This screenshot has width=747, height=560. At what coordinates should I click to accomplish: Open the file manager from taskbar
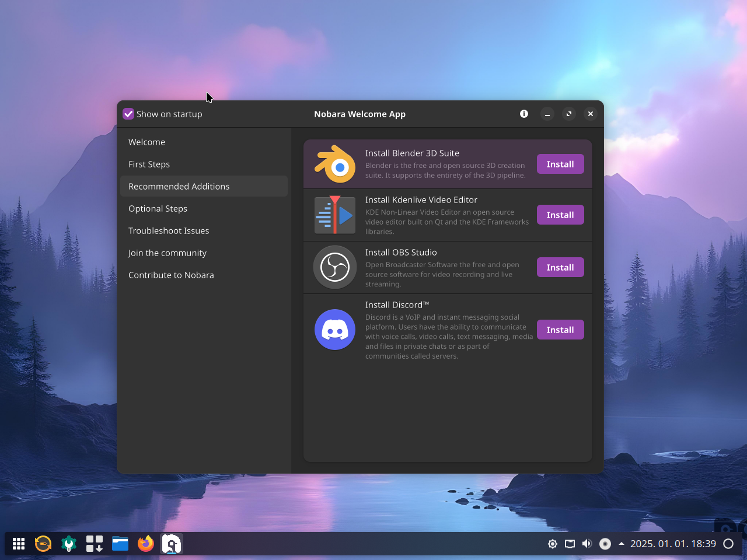click(120, 544)
